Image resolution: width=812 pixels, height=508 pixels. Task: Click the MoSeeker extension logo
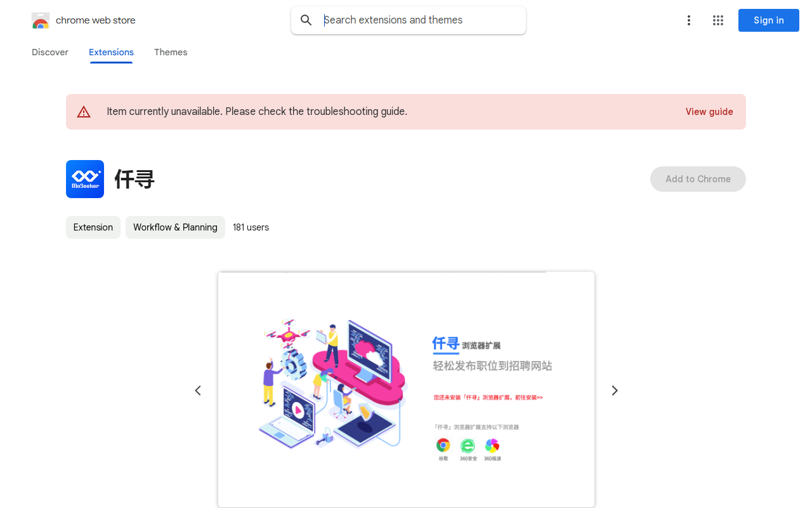point(85,179)
